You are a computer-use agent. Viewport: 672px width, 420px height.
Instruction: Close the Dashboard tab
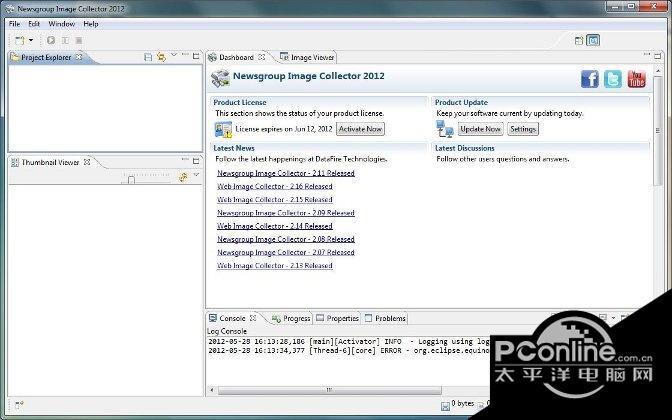(261, 57)
